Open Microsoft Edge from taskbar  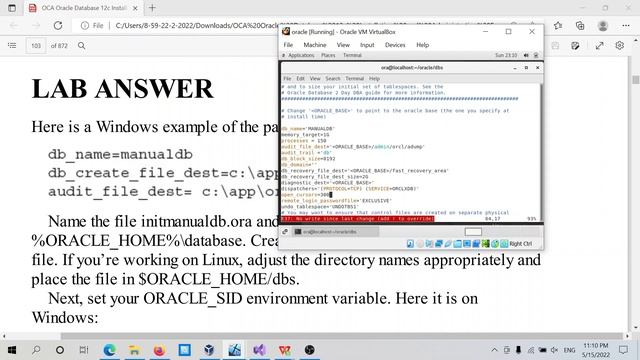coord(109,350)
